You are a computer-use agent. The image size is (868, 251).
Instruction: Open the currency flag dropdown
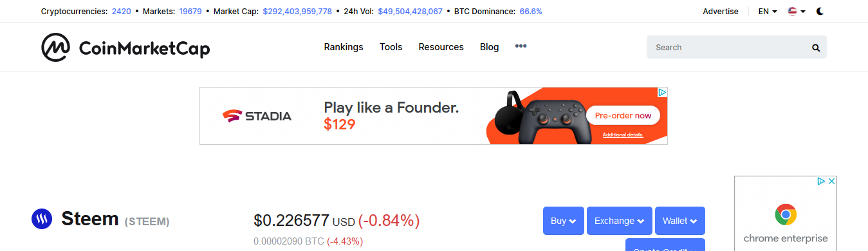797,12
